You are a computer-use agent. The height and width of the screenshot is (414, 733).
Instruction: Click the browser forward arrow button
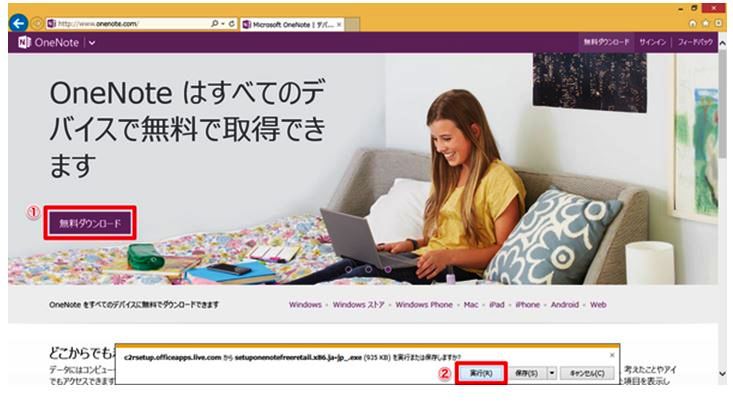point(37,23)
